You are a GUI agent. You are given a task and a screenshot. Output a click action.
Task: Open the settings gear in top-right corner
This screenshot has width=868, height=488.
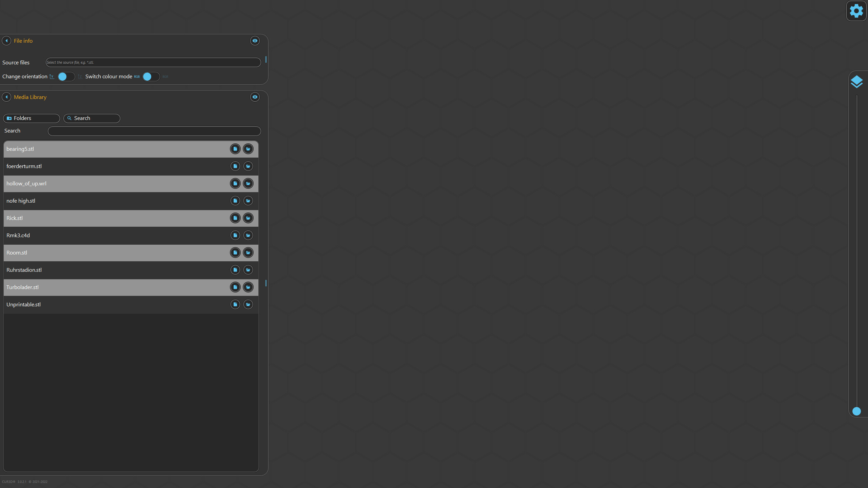(x=856, y=11)
